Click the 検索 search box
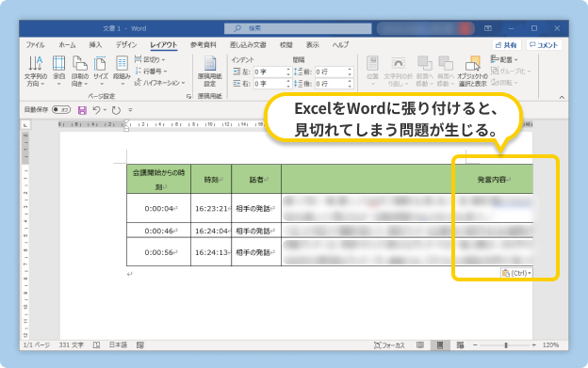 point(298,28)
